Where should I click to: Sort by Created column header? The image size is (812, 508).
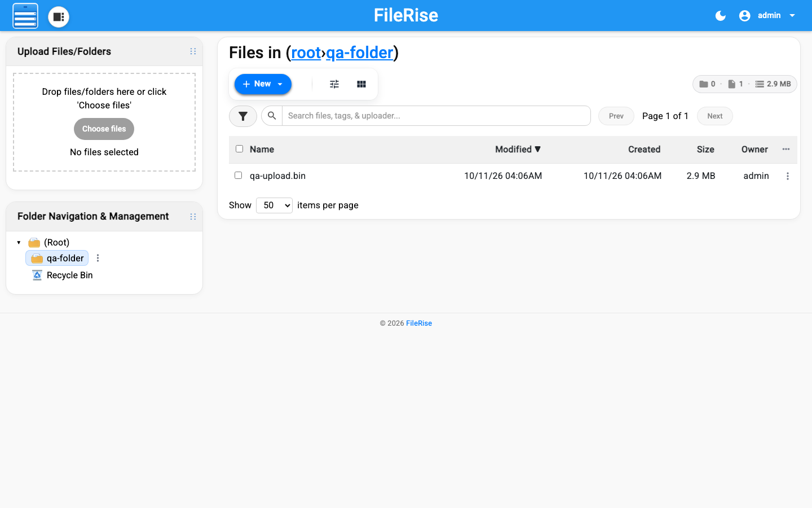coord(644,150)
